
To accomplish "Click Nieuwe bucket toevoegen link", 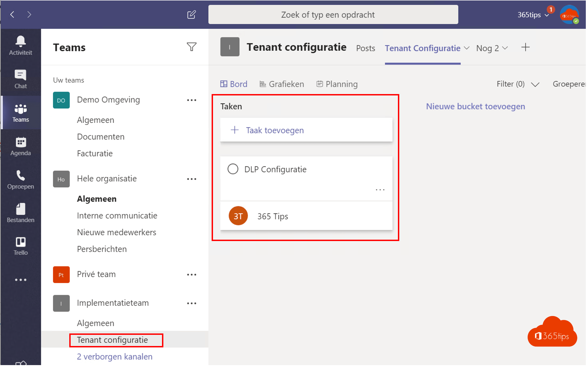I will [x=475, y=106].
